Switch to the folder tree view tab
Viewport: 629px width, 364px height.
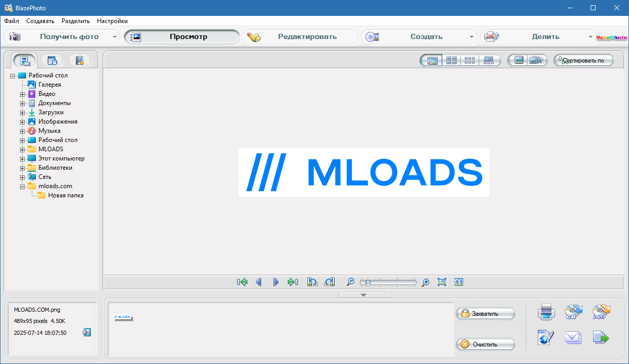click(x=25, y=60)
